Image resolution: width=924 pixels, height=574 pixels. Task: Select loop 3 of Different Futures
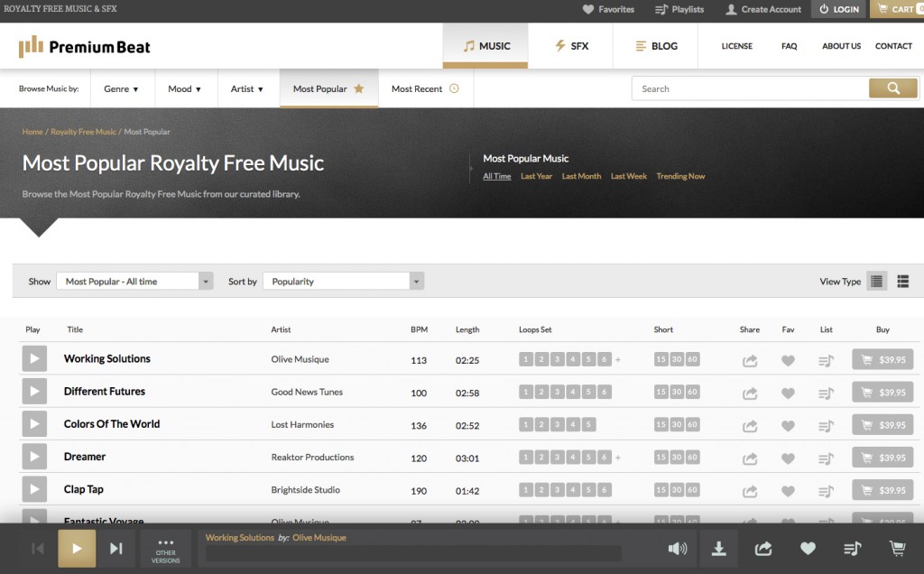click(557, 392)
